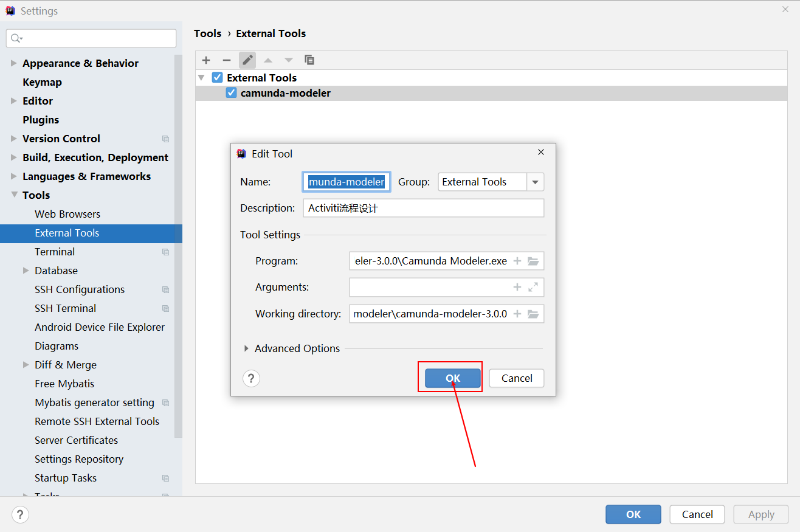Screen dimensions: 800x532
Task: Click Cancel in Edit Tool dialog
Action: 517,378
